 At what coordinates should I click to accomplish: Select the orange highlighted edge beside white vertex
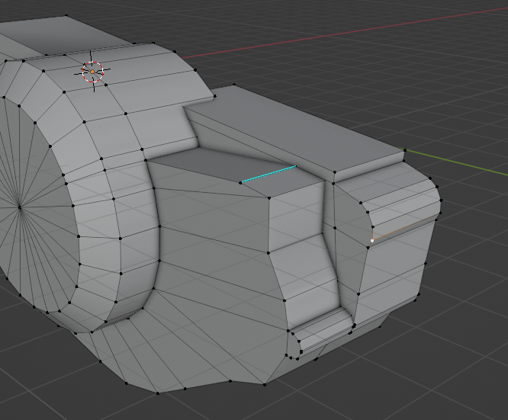(404, 229)
